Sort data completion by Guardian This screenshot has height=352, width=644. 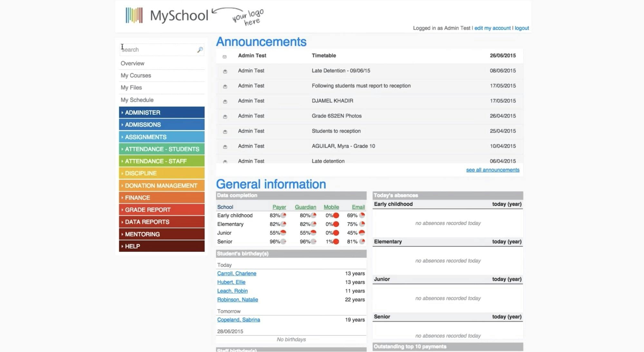pos(305,207)
